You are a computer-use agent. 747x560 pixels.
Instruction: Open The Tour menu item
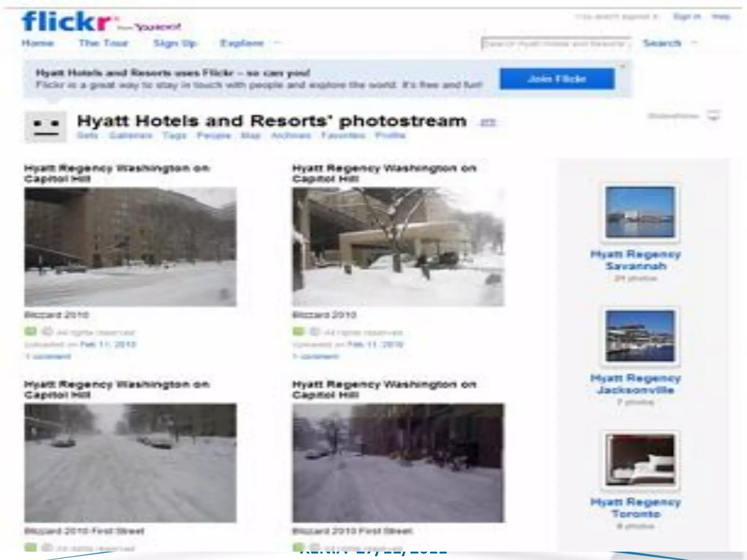(x=104, y=43)
